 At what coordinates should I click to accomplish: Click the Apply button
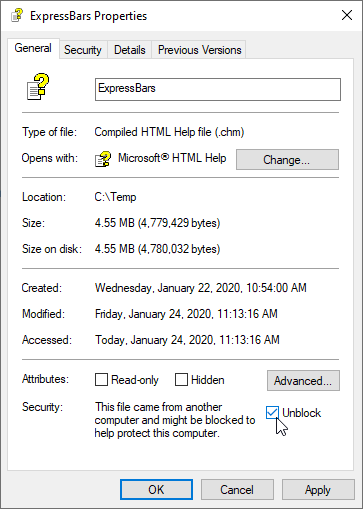pos(318,490)
